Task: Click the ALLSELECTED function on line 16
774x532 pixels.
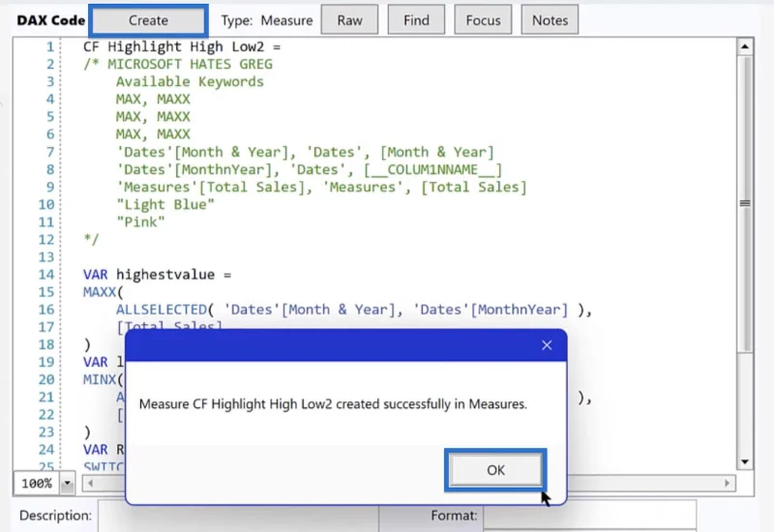Action: (x=161, y=310)
